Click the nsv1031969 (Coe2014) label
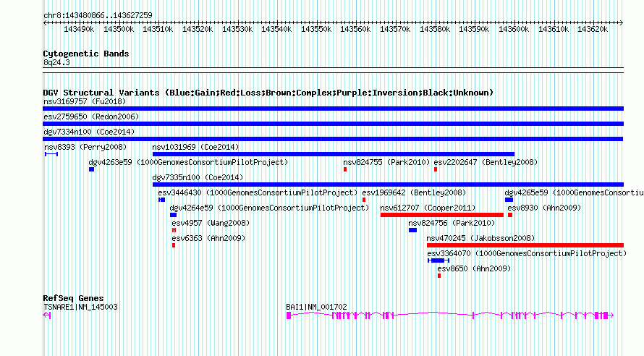This screenshot has height=356, width=644. point(195,147)
